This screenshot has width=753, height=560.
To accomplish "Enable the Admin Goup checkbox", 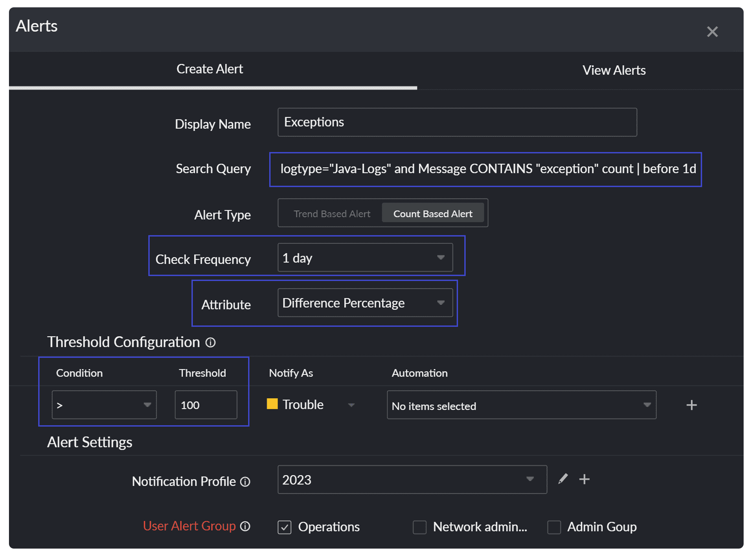I will (554, 527).
